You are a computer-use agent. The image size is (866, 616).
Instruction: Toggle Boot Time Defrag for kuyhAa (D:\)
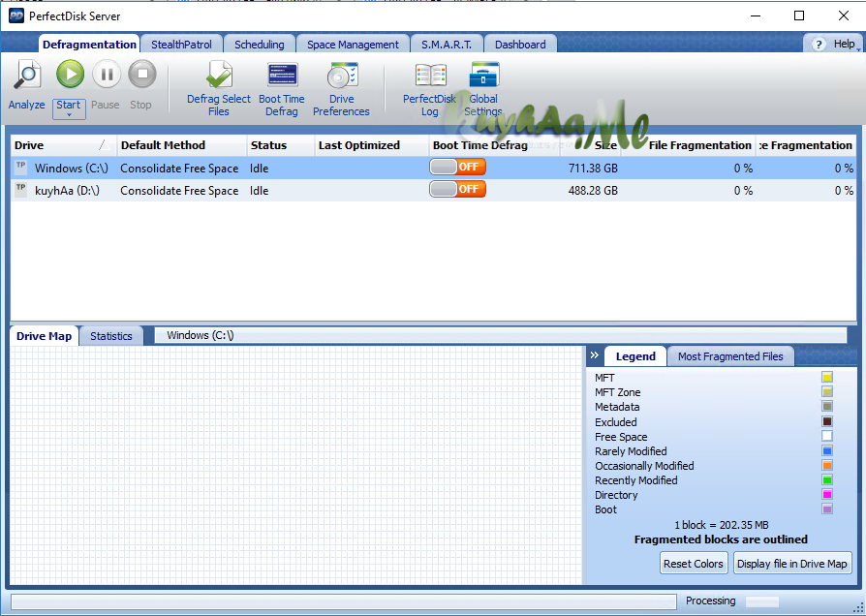[x=458, y=190]
